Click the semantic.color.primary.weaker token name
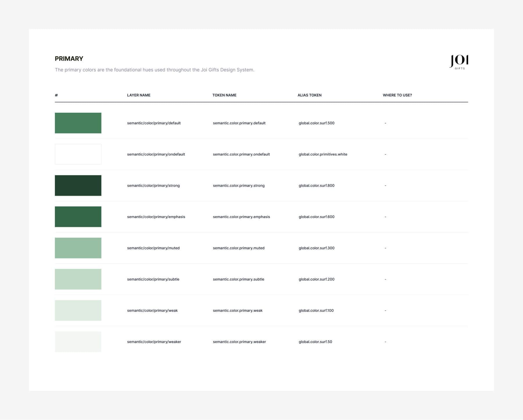This screenshot has width=523, height=420. click(239, 342)
